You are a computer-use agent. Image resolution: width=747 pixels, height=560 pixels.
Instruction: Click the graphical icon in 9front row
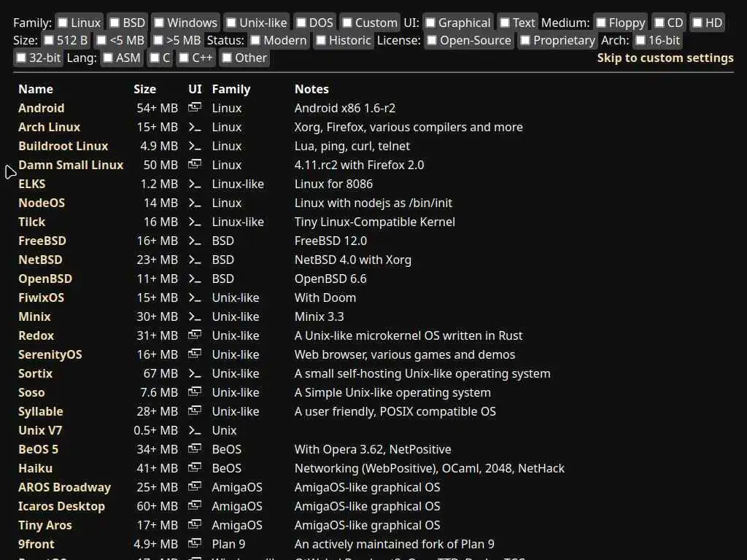coord(194,544)
